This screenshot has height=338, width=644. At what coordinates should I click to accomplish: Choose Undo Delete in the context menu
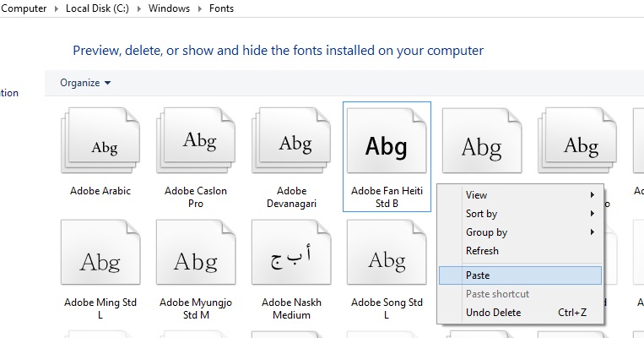tap(494, 313)
